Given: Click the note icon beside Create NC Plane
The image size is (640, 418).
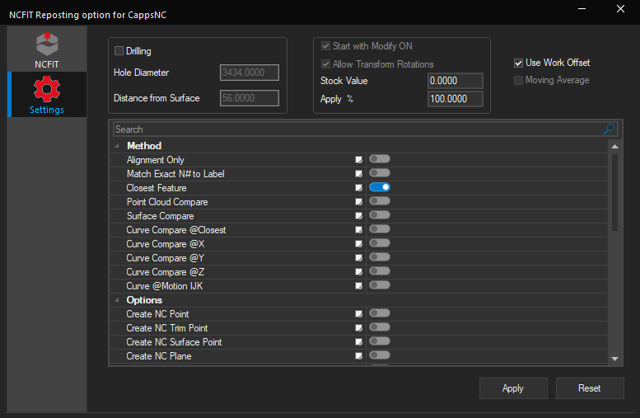Looking at the screenshot, I should (358, 356).
